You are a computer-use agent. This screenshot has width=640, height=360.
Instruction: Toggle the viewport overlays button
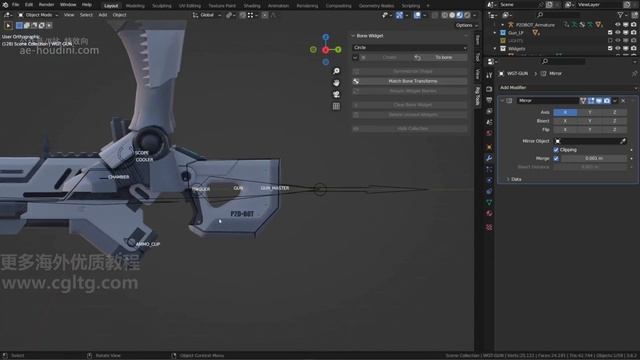(417, 15)
